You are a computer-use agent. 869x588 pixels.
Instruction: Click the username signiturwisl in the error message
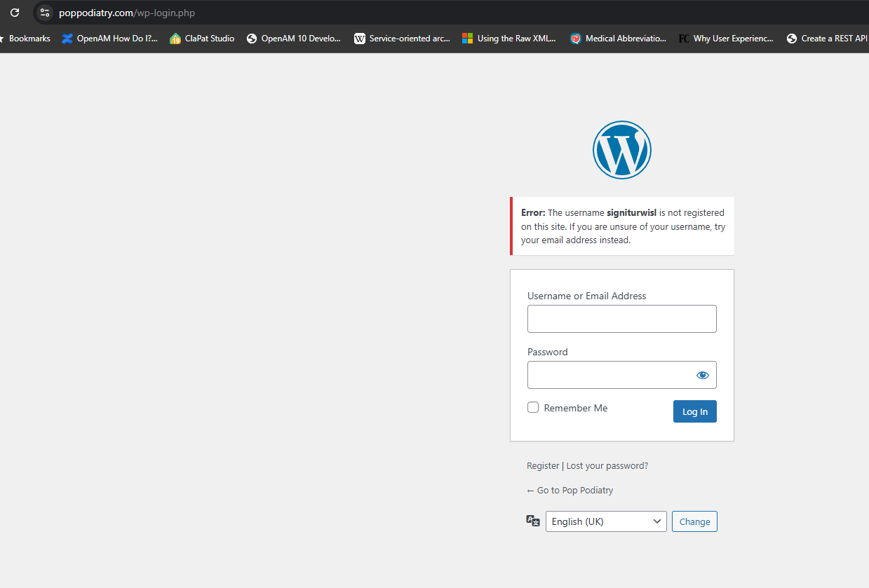tap(631, 212)
